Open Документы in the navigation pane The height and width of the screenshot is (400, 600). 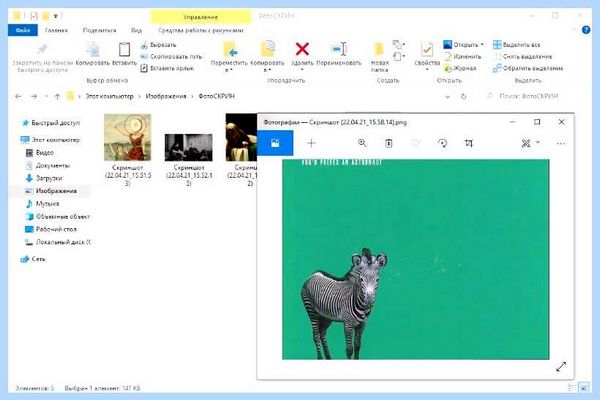tap(48, 165)
